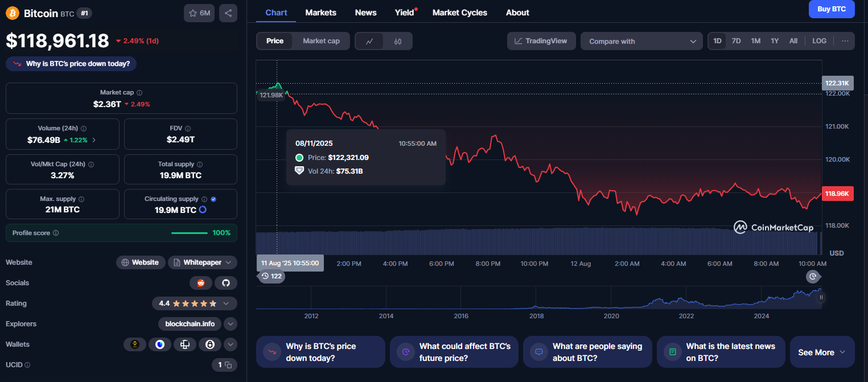Open the About tab
Viewport: 868px width, 382px height.
click(x=517, y=13)
